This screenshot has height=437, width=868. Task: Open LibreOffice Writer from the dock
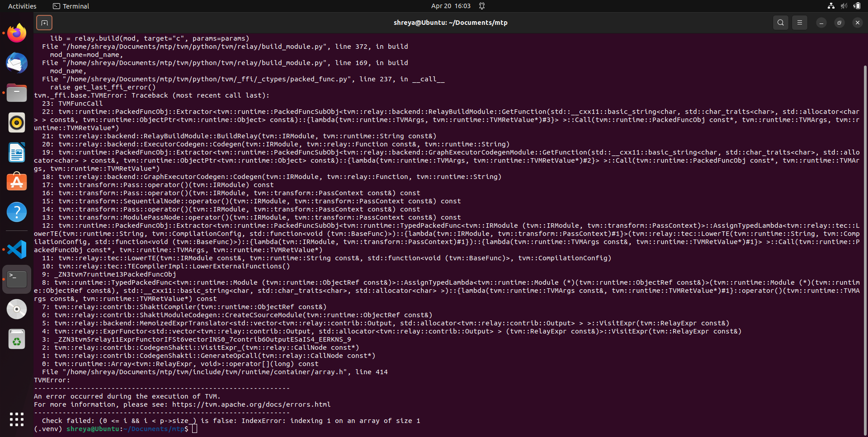[x=17, y=152]
